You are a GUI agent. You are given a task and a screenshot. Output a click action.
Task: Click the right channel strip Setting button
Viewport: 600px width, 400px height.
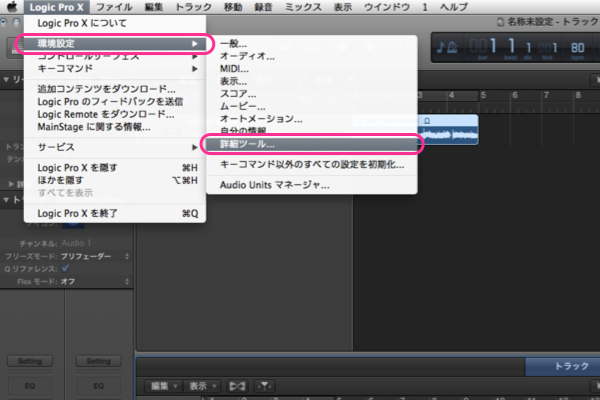coord(99,361)
